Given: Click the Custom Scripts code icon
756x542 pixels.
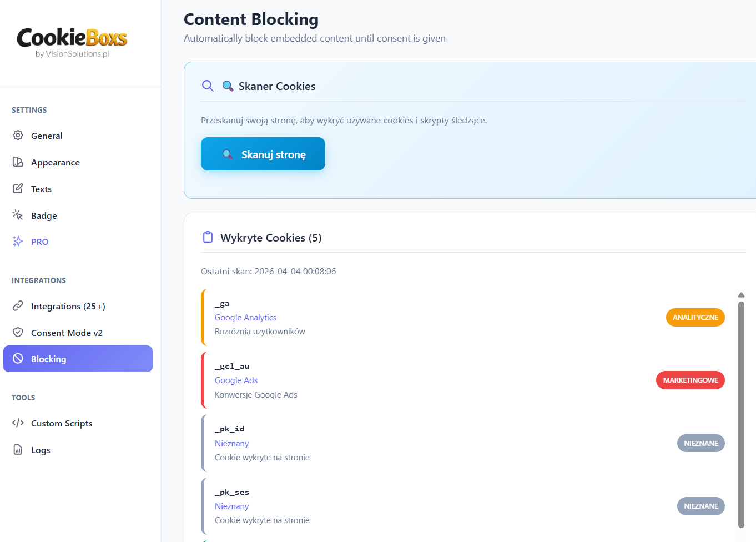Looking at the screenshot, I should point(18,423).
